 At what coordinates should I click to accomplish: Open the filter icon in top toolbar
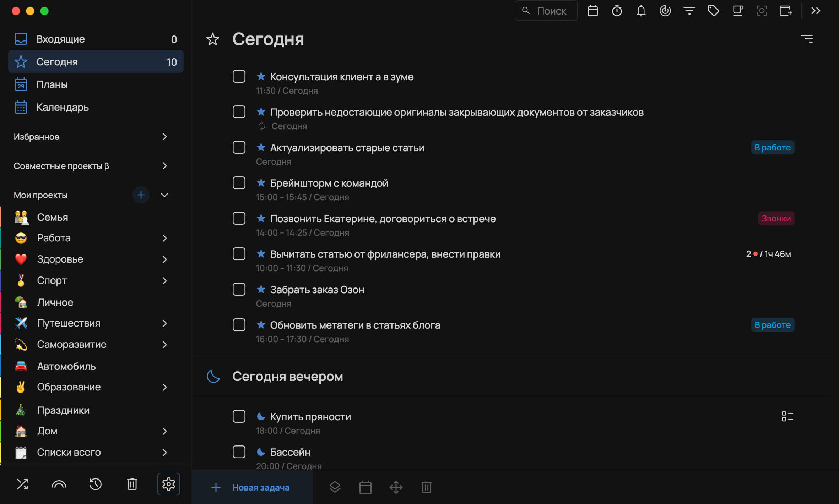click(x=689, y=11)
